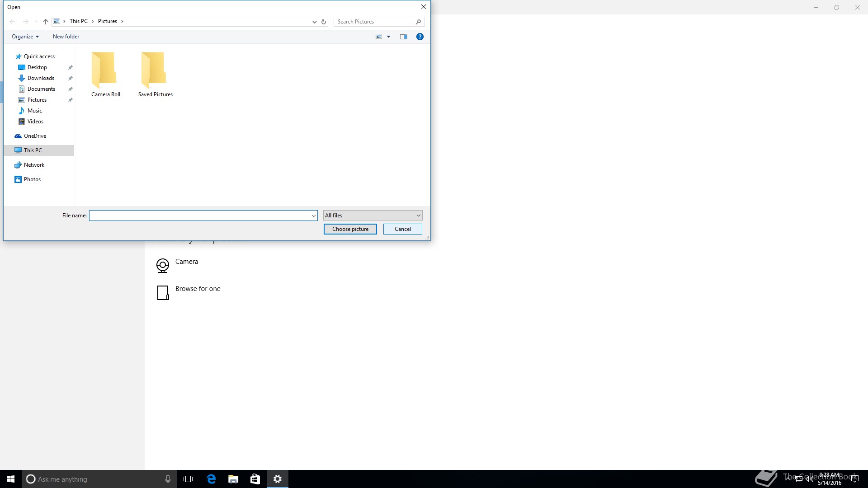Click the Cancel button

point(402,229)
